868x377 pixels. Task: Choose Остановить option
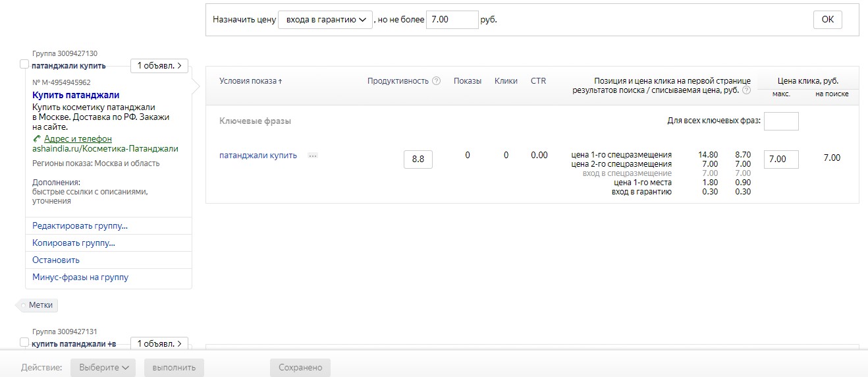[x=56, y=260]
